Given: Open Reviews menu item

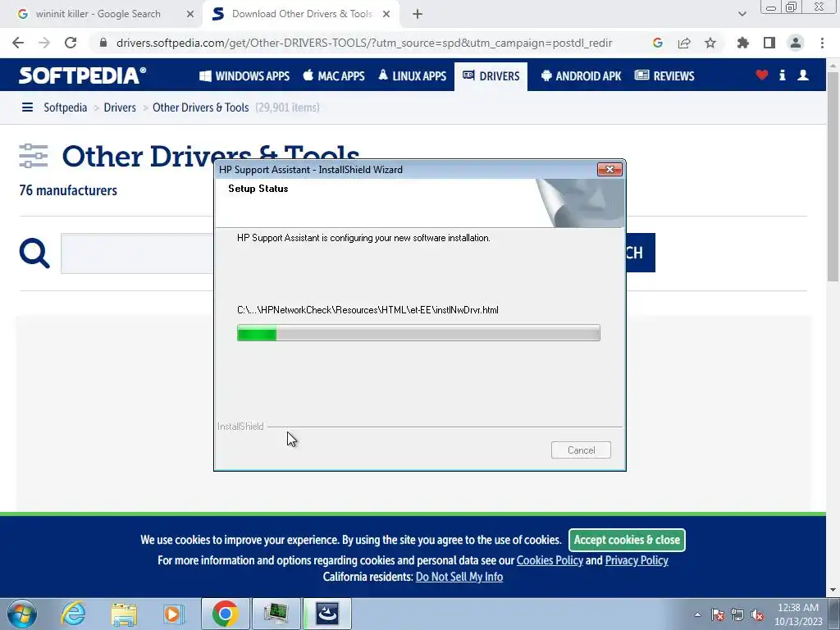Looking at the screenshot, I should coord(664,76).
